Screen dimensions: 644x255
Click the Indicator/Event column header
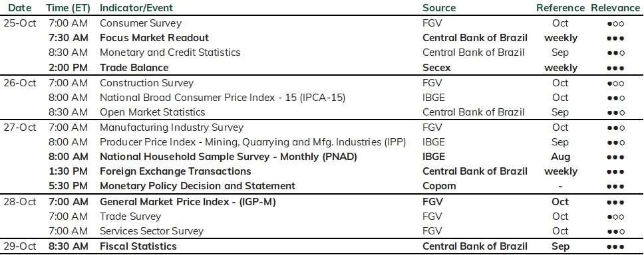coord(136,8)
